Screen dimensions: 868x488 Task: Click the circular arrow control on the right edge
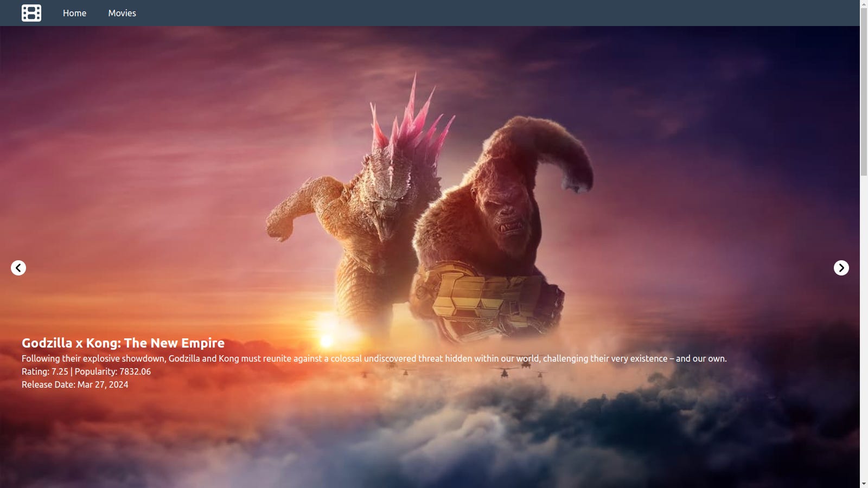(841, 267)
